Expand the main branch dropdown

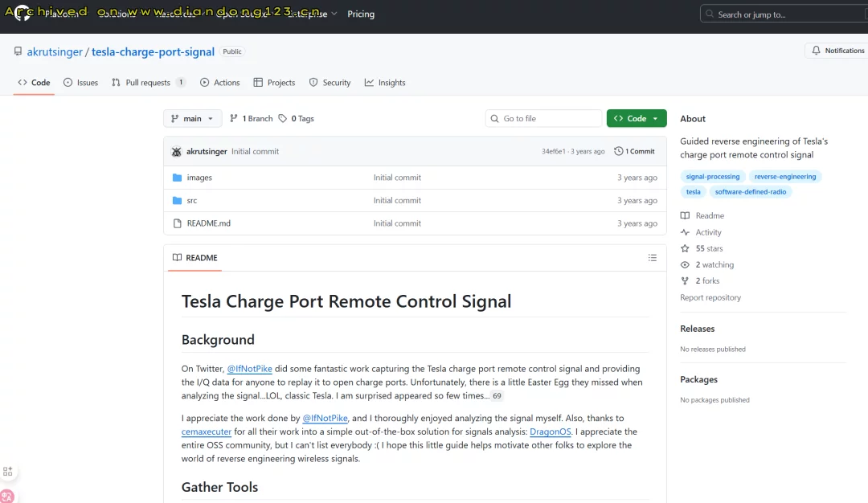193,118
